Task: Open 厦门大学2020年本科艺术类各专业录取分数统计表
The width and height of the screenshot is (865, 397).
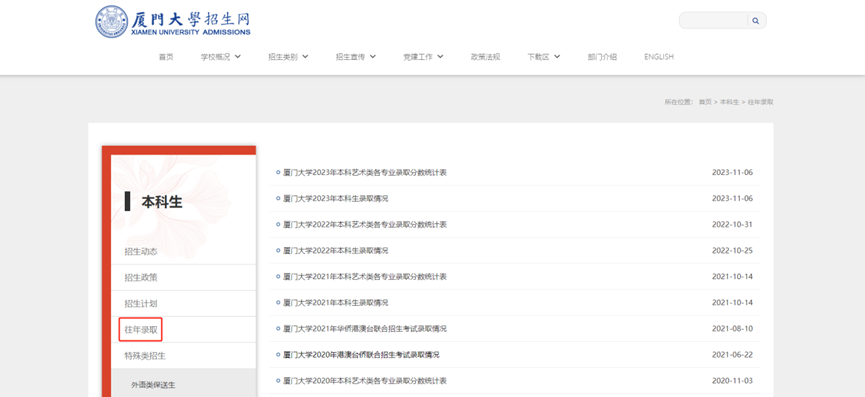Action: click(365, 380)
